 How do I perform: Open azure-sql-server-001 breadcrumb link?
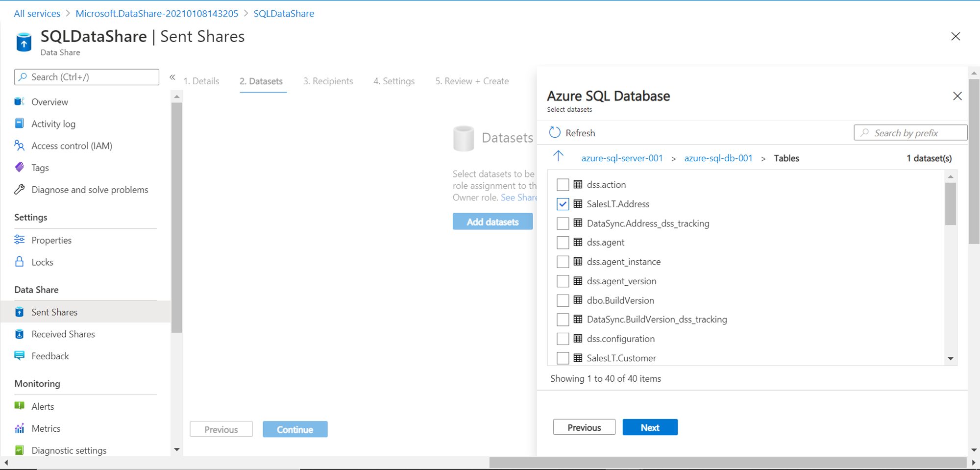tap(622, 158)
